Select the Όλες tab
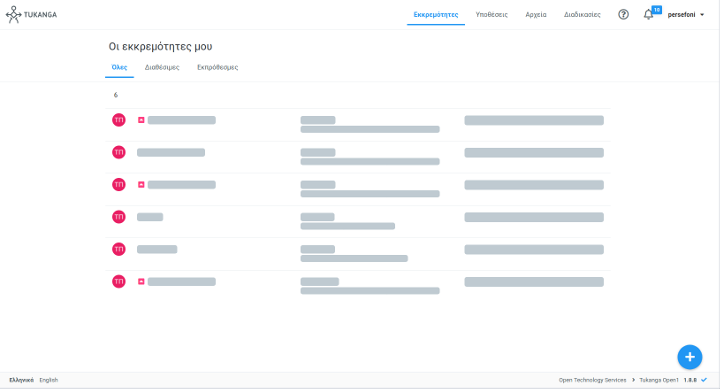 (119, 67)
